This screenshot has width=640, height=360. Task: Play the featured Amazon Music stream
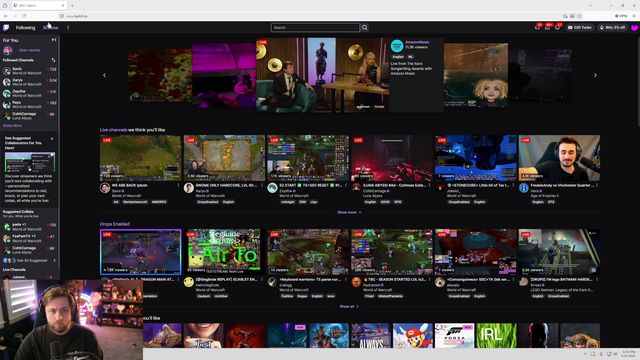tap(322, 75)
